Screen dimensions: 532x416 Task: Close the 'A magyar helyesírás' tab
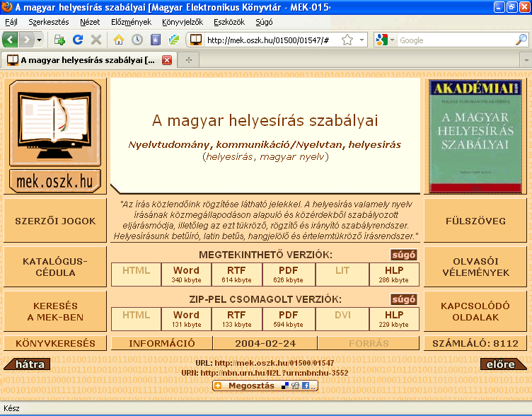point(167,60)
